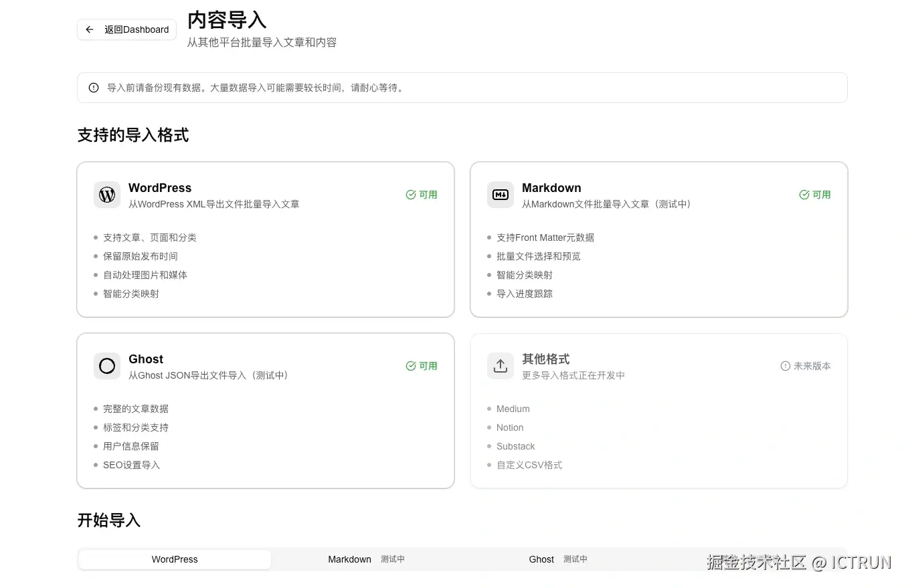Switch to the Markdown import tab
908x588 pixels.
point(366,559)
